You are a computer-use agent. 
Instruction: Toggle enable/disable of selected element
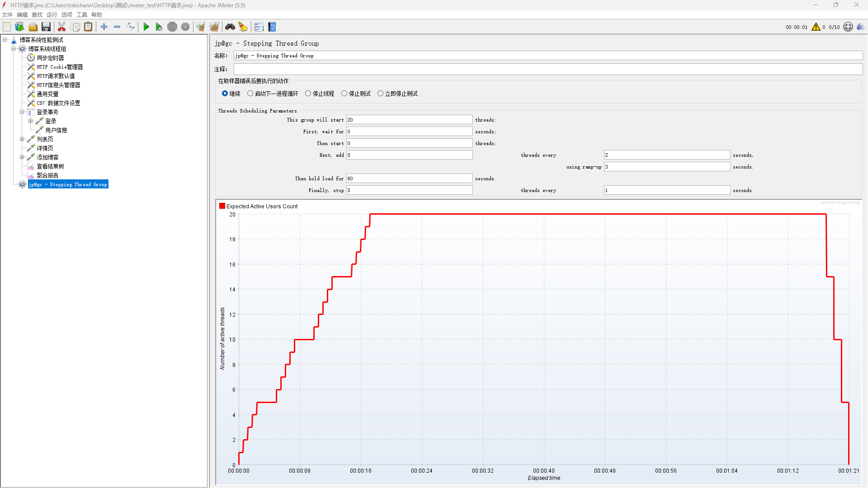tap(130, 27)
